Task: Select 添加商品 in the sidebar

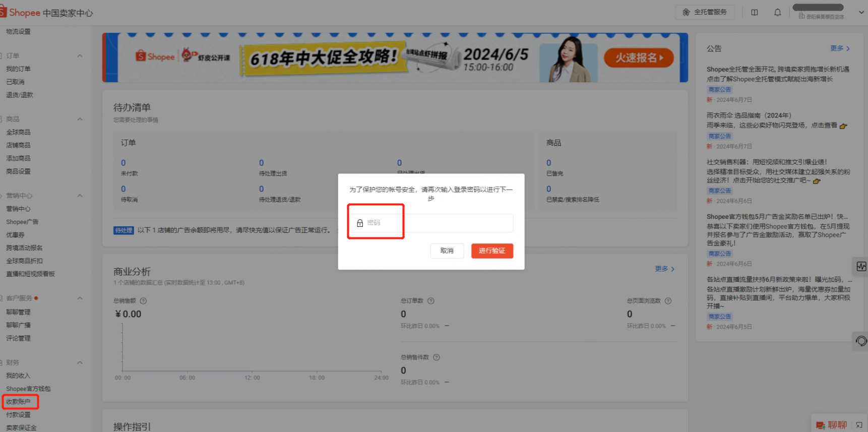Action: click(18, 158)
